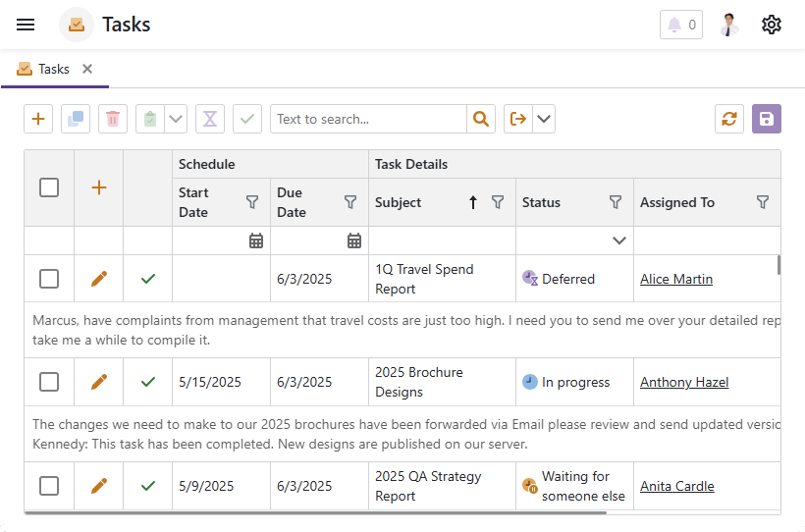
Task: Expand the Status filter dropdown
Action: click(x=619, y=240)
